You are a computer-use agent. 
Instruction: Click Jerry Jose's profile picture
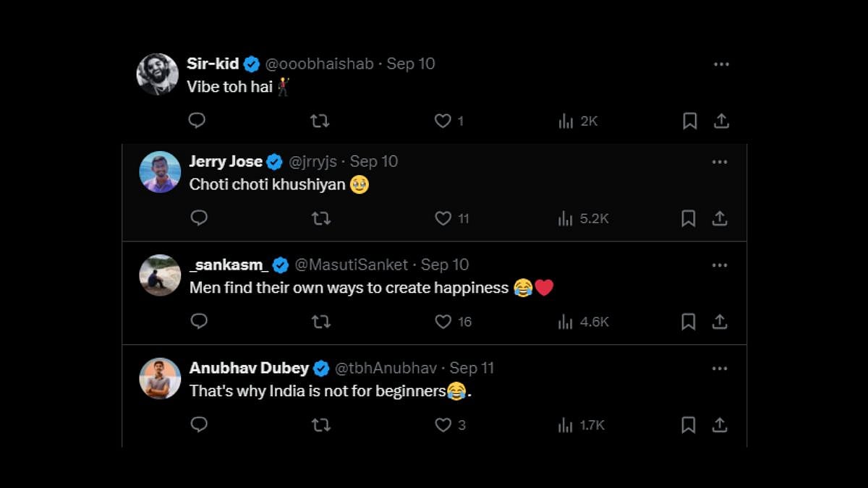[160, 172]
